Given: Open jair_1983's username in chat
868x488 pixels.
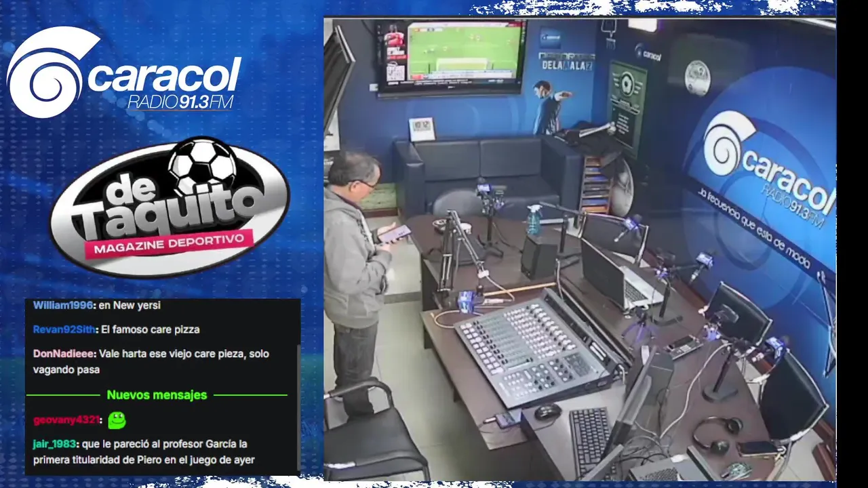Looking at the screenshot, I should (x=54, y=444).
